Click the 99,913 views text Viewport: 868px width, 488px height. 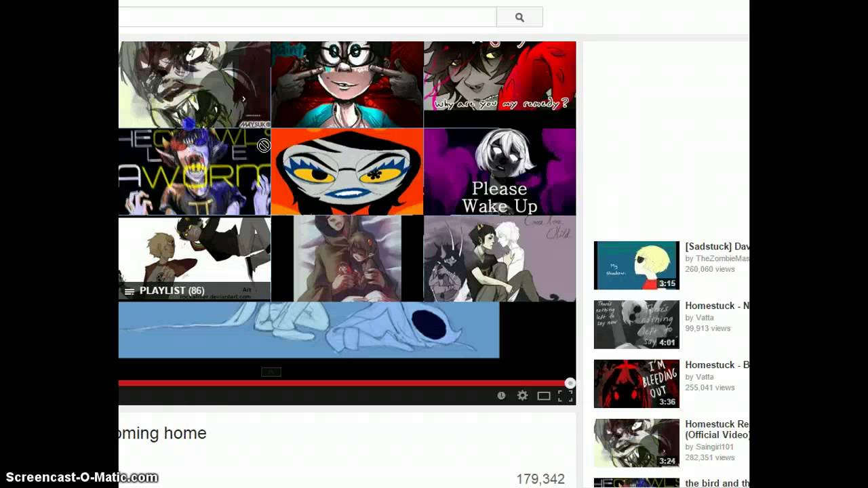pos(707,328)
